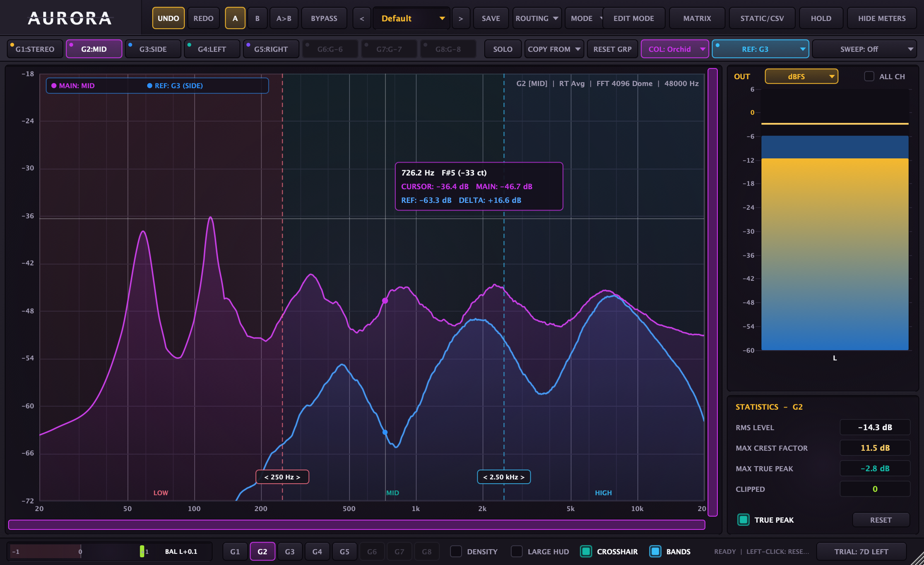
Task: Reset the statistics with the RESET button
Action: (881, 520)
